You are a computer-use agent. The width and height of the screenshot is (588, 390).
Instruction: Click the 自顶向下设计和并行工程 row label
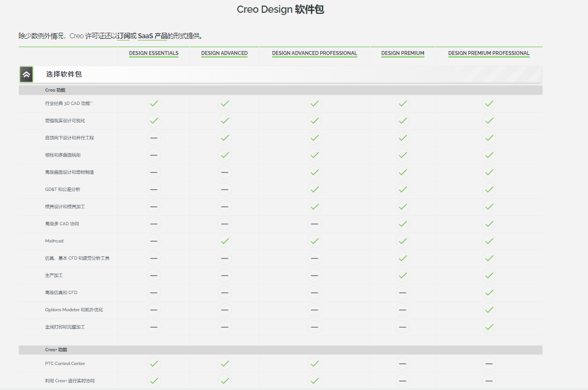click(69, 138)
